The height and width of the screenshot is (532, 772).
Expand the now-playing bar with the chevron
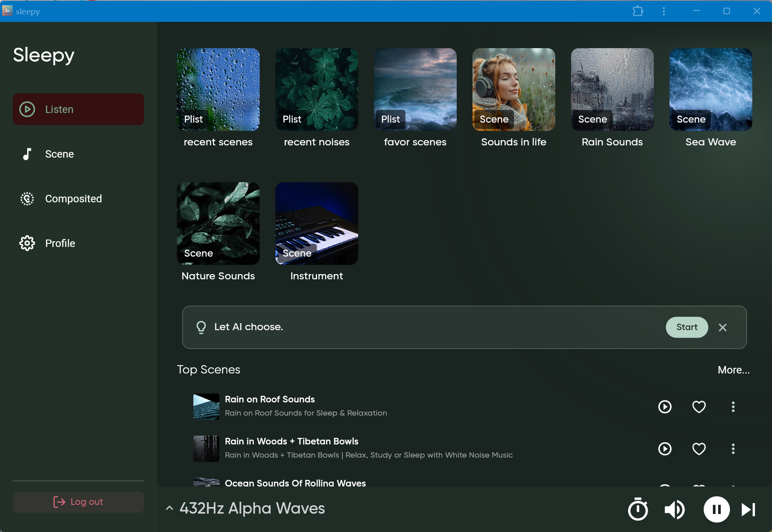(x=169, y=508)
